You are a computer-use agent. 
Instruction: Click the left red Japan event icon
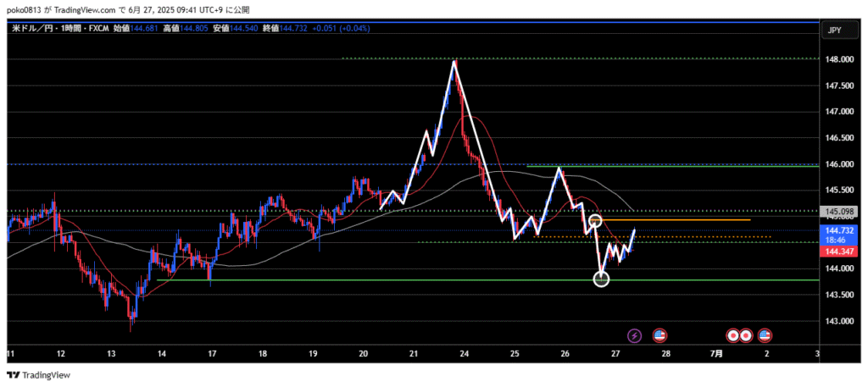point(734,335)
